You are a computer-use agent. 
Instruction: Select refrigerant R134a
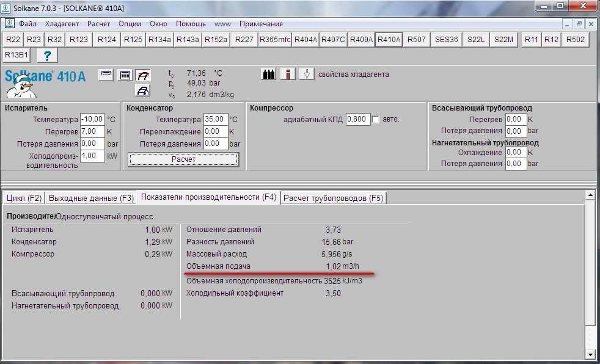point(159,39)
